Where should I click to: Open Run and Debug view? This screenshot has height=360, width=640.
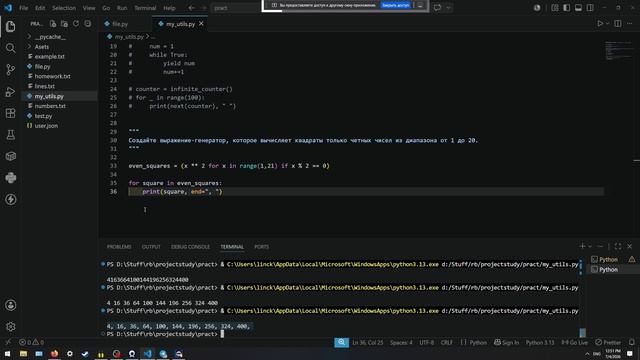pos(11,91)
